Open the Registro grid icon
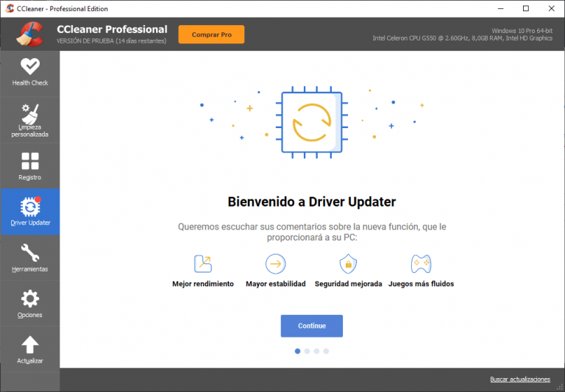Image resolution: width=565 pixels, height=392 pixels. 30,161
